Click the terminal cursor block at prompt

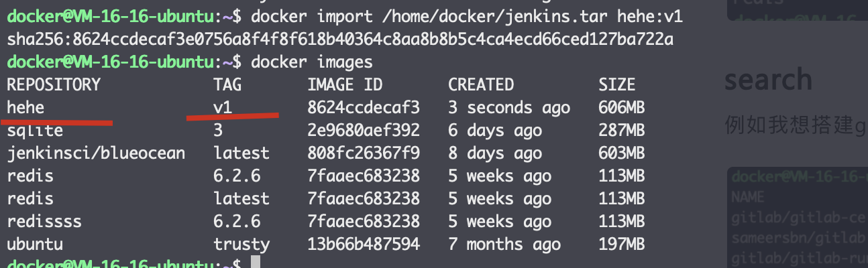(255, 262)
